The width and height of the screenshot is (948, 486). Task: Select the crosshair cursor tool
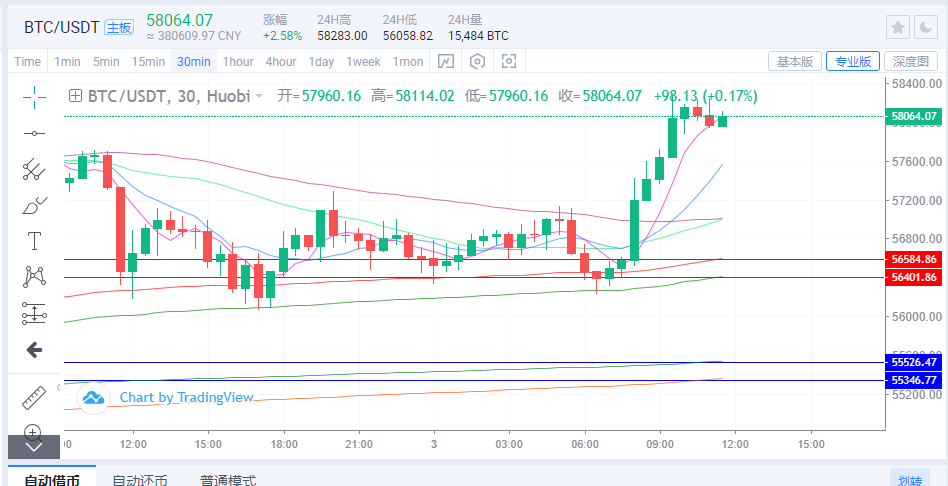click(35, 97)
